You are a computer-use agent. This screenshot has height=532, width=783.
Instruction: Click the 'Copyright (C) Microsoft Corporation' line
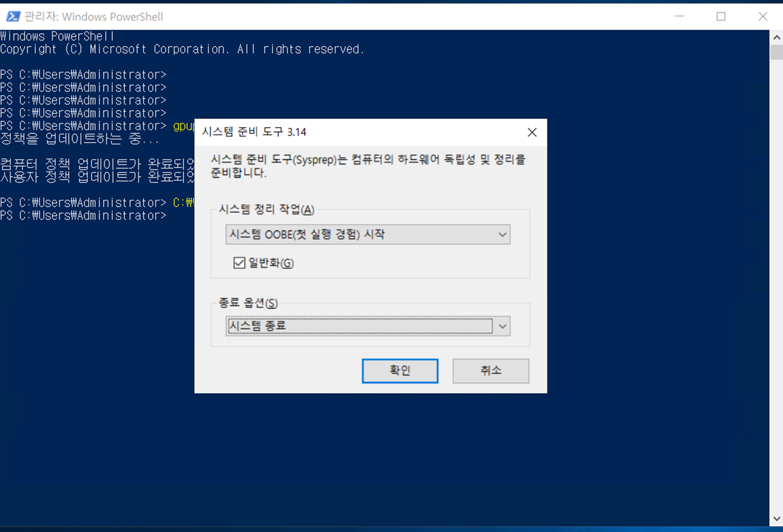click(182, 49)
